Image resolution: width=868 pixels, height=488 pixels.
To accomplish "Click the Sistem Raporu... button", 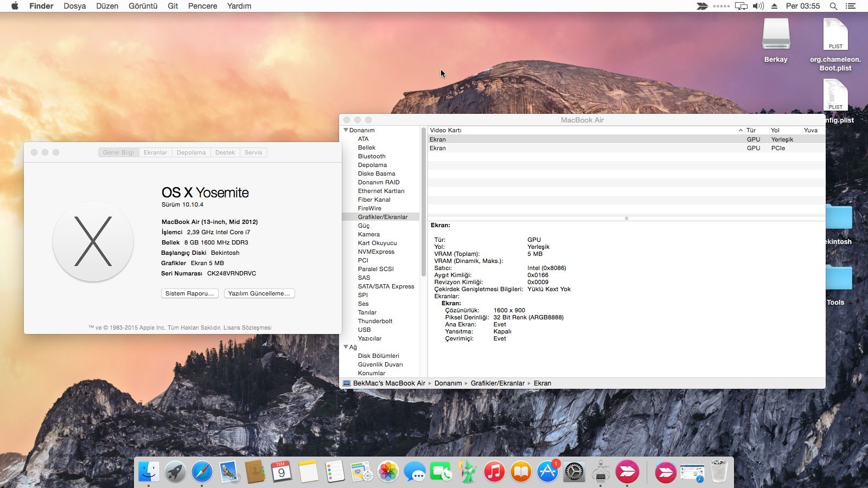I will 190,293.
